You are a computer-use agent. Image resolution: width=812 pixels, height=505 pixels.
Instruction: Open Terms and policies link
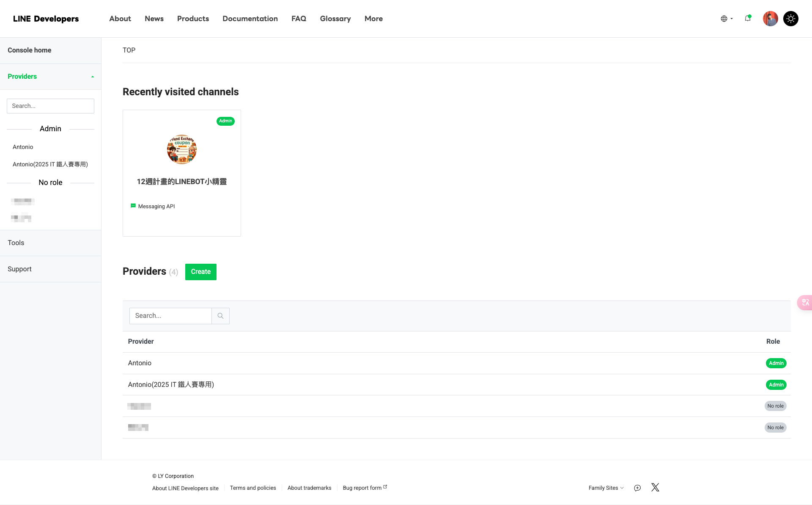point(253,488)
